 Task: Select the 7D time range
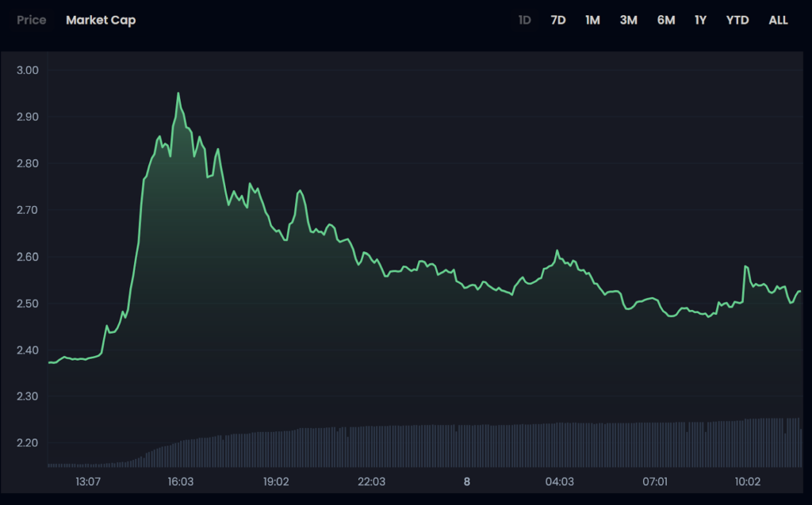558,20
